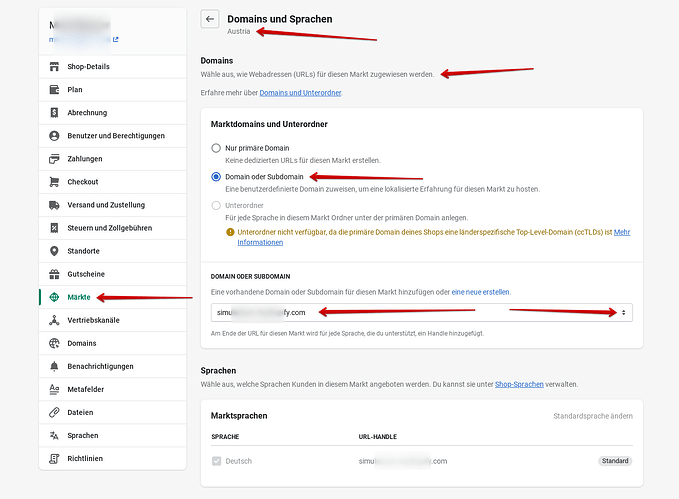
Task: Click the back arrow button
Action: click(210, 19)
